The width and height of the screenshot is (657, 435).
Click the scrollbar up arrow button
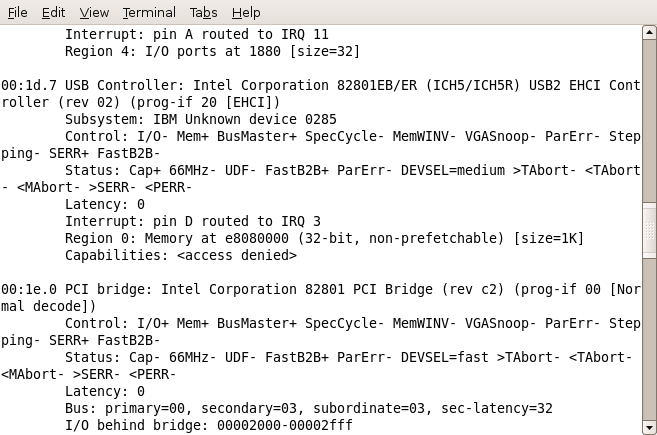[x=649, y=32]
